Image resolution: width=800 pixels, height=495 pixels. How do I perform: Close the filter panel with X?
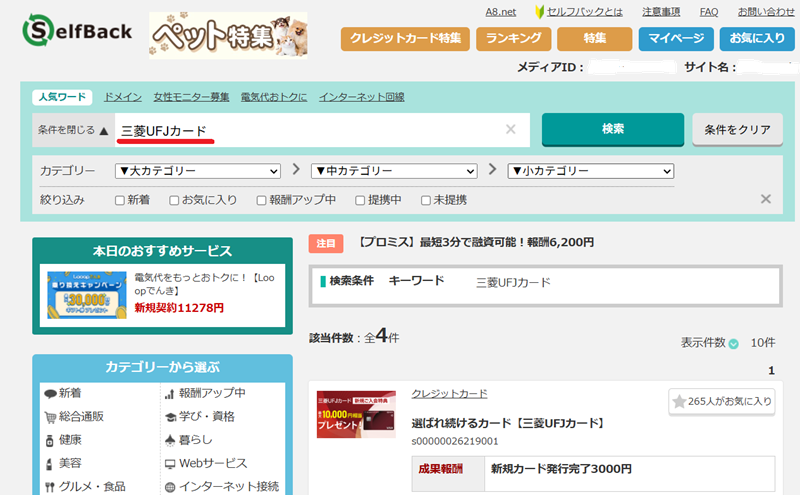tap(766, 199)
